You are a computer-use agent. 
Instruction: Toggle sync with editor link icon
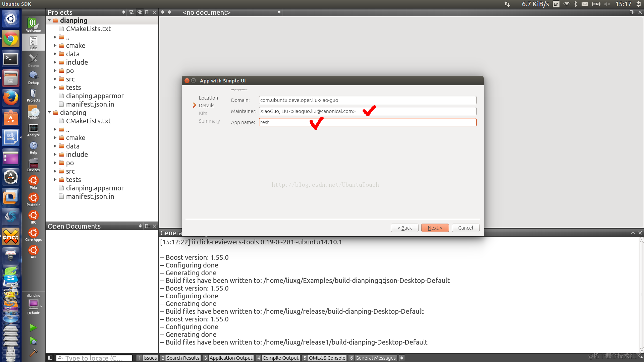pyautogui.click(x=140, y=12)
